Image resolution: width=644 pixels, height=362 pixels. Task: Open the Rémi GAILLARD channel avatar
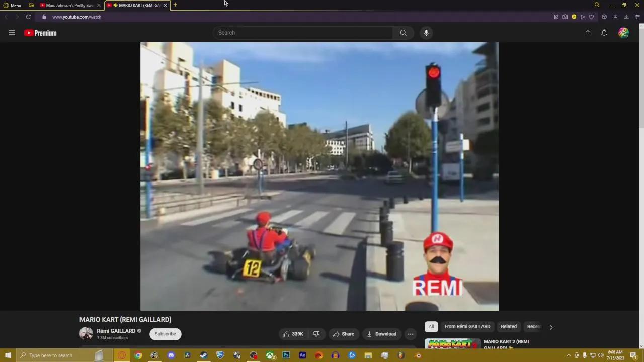pyautogui.click(x=86, y=333)
